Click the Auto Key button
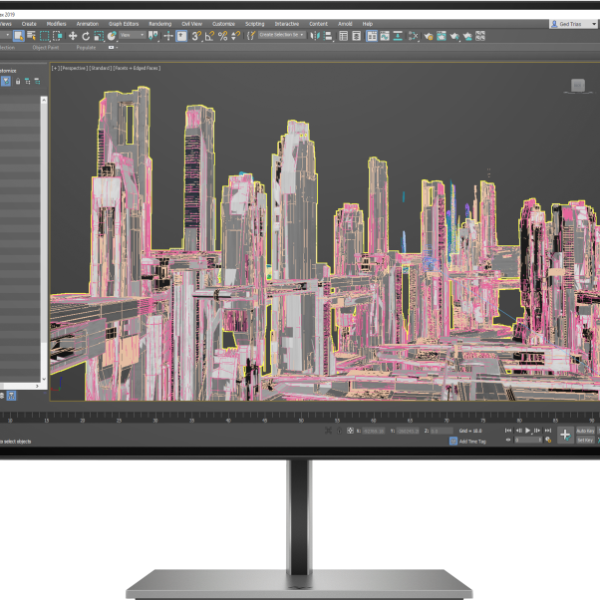 point(584,431)
